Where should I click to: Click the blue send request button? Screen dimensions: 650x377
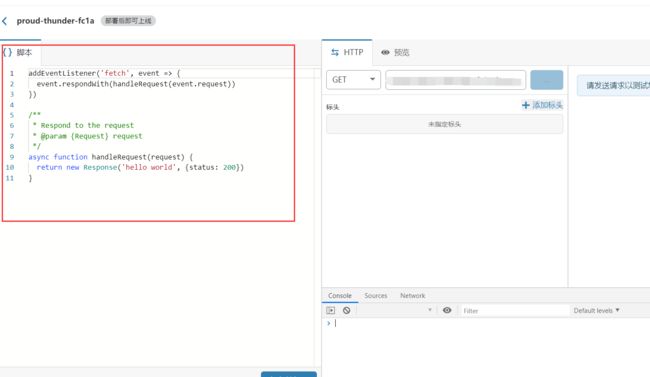tap(546, 80)
